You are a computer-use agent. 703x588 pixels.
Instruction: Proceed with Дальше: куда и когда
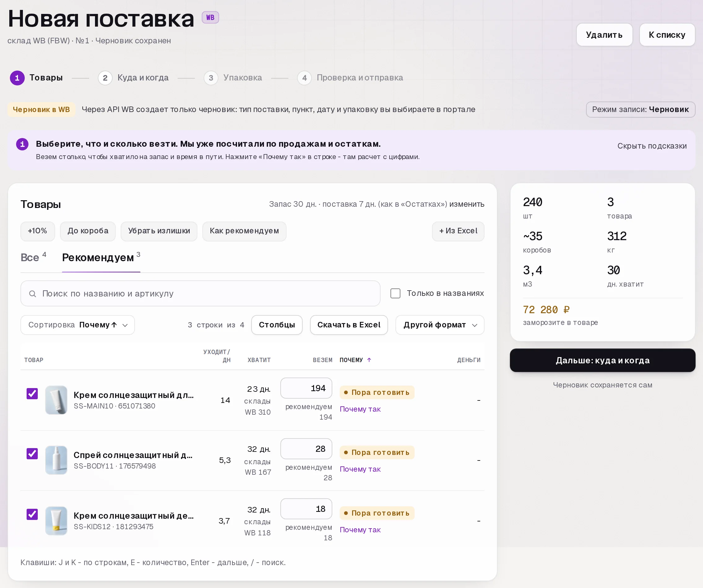point(602,360)
